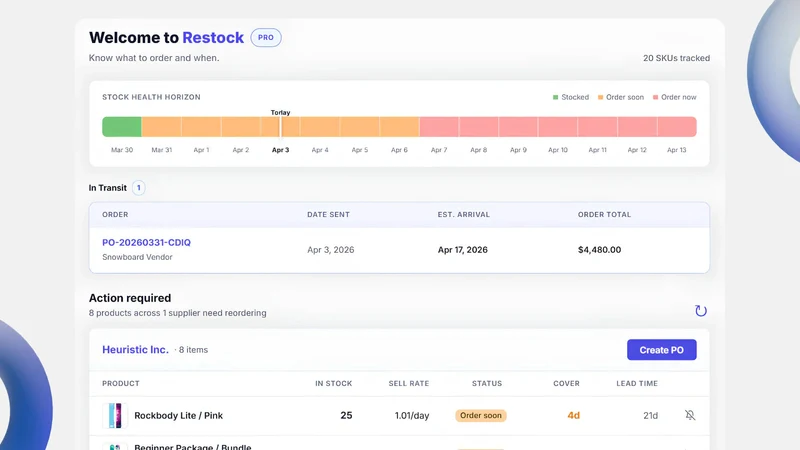Click the COVER column header
Screen dimensions: 800x450
point(566,384)
